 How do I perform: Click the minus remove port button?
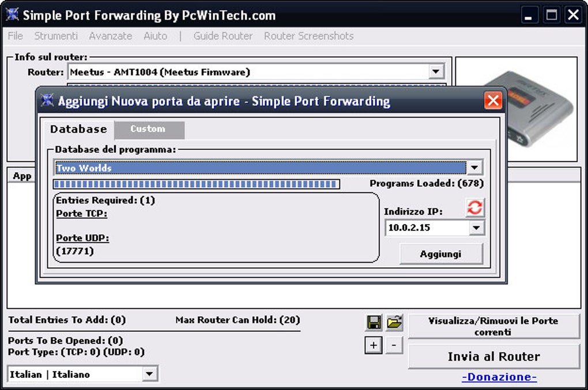[x=394, y=345]
